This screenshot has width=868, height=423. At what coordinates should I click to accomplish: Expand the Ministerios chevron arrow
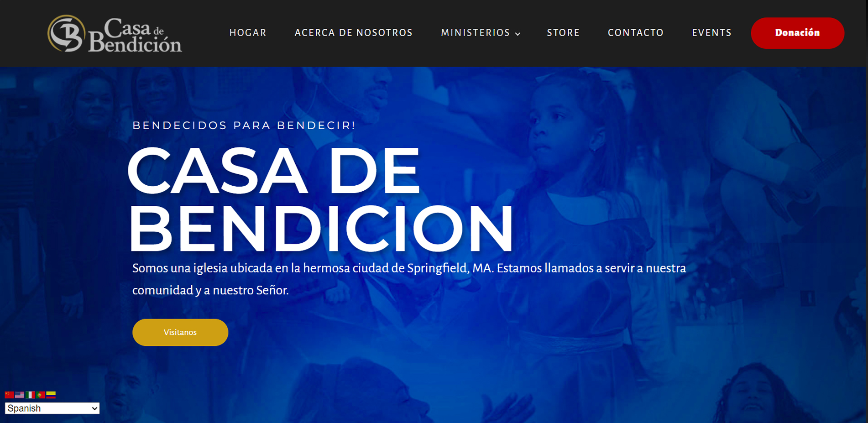[x=518, y=34]
